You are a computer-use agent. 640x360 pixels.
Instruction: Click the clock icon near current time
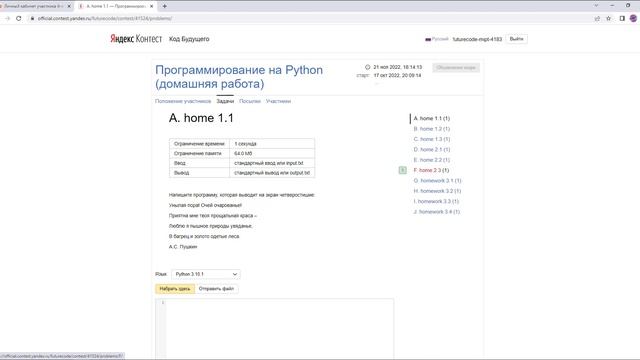tap(367, 67)
